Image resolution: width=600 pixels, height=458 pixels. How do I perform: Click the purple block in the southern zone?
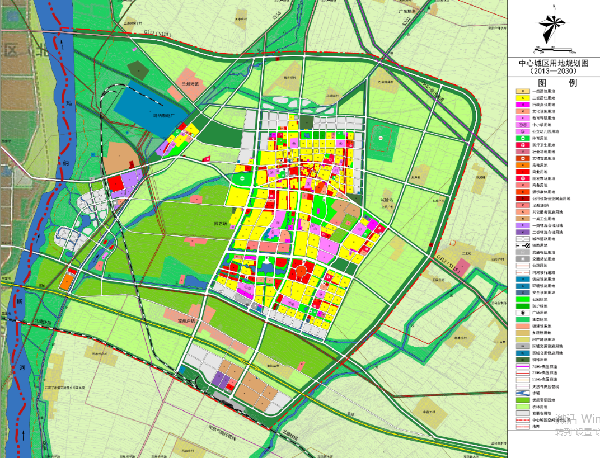pos(222,380)
